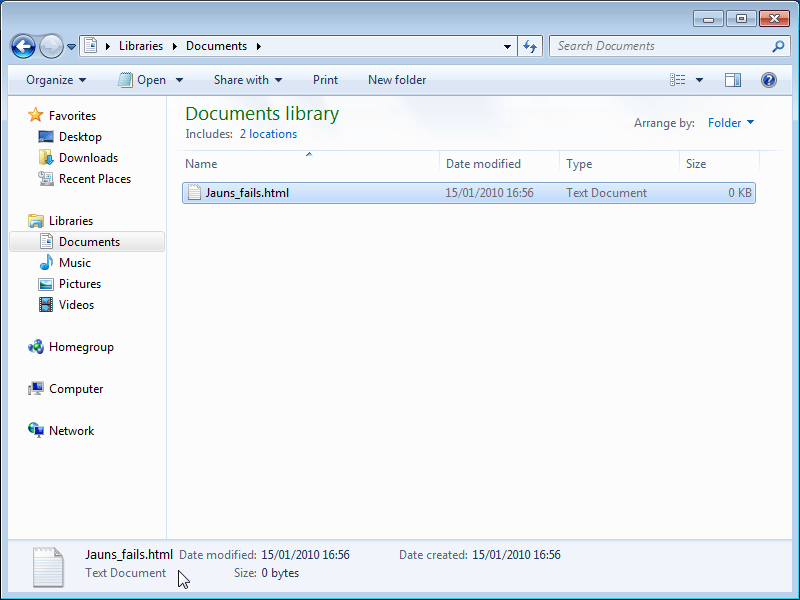
Task: Select Libraries in the navigation pane
Action: tap(71, 221)
